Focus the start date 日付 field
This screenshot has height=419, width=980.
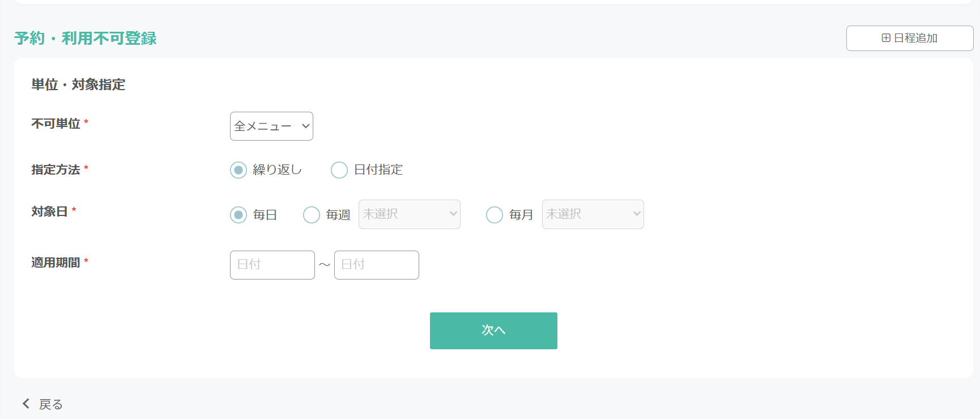click(272, 265)
